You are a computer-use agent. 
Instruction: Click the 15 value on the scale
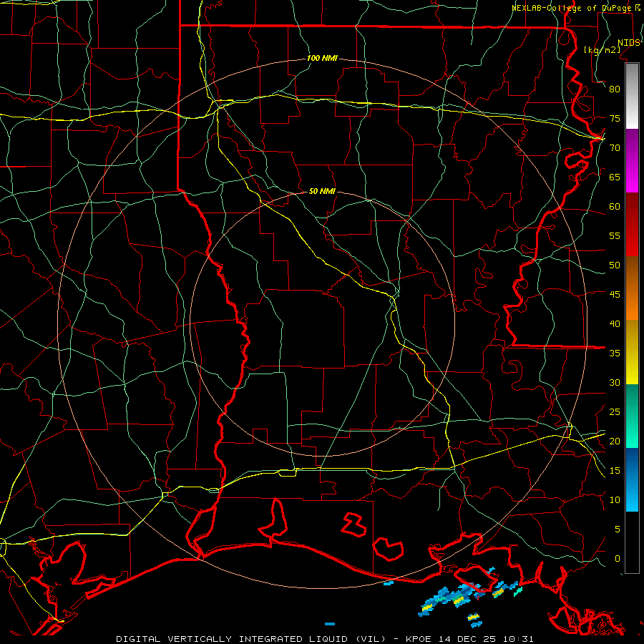615,471
